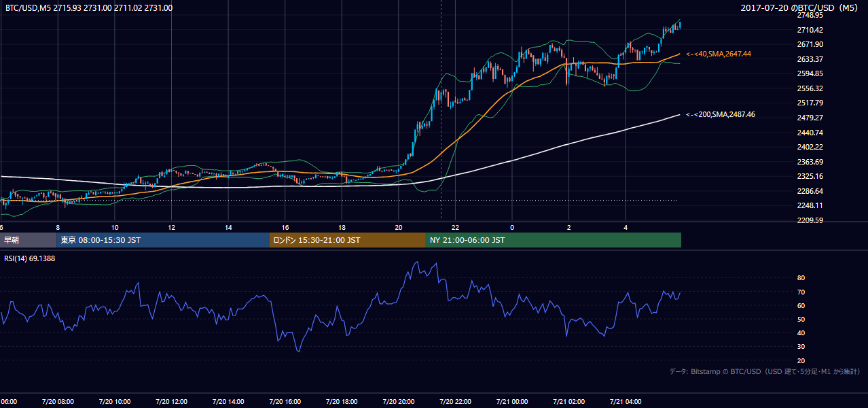Click the 7/20 10:00 bottom time label
Screen dimensions: 868x408
click(114, 401)
